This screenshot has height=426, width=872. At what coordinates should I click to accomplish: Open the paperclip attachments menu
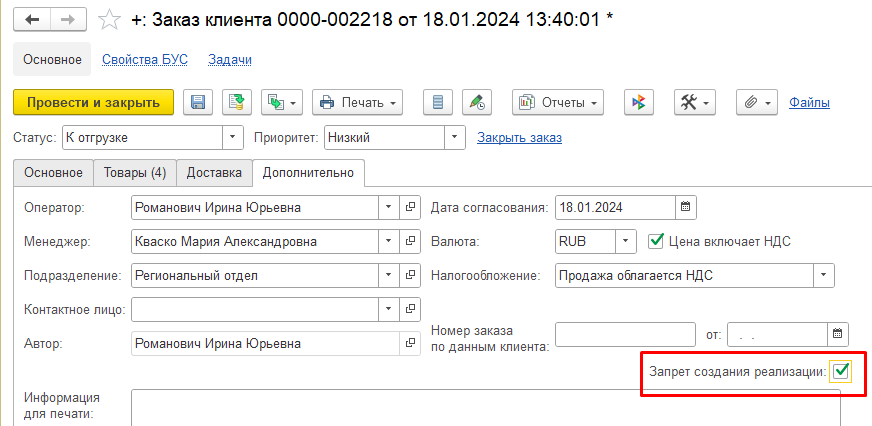coord(757,102)
